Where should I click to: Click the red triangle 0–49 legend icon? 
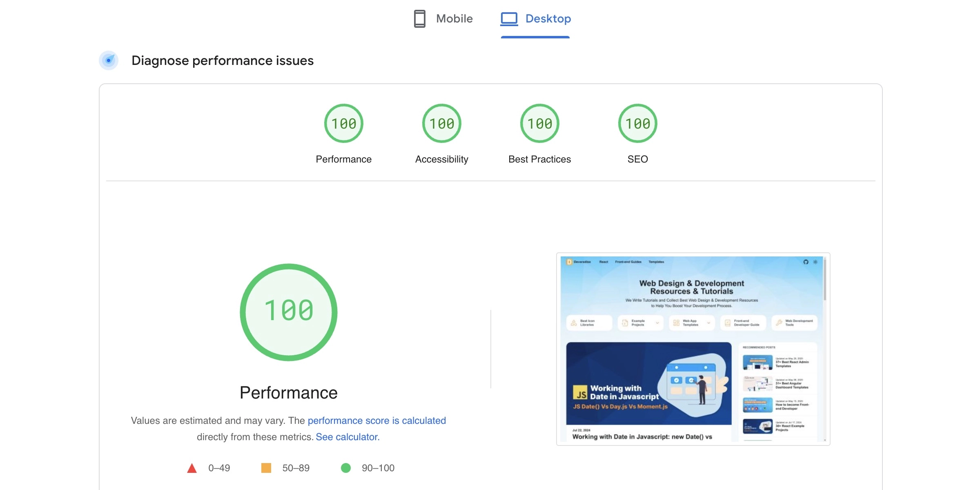(192, 468)
